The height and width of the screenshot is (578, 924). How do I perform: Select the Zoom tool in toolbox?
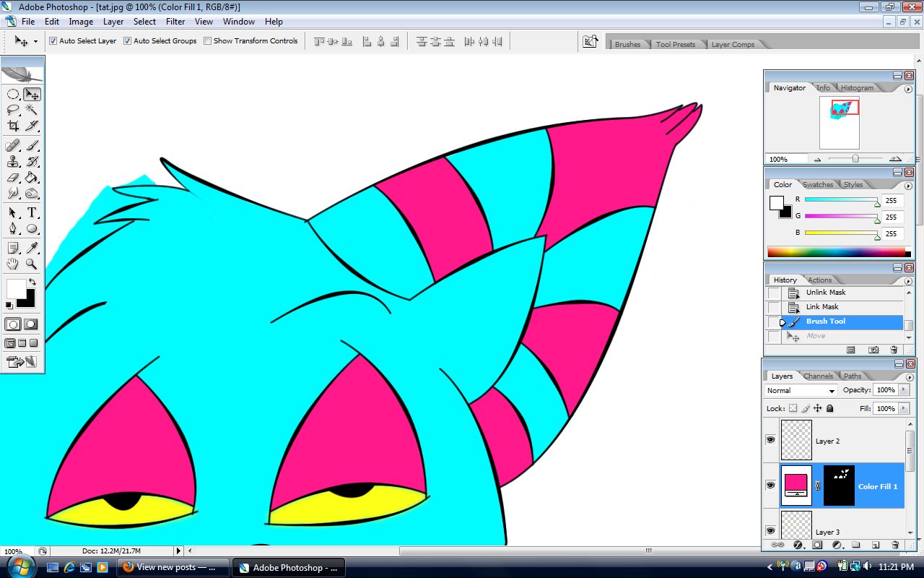(x=32, y=264)
